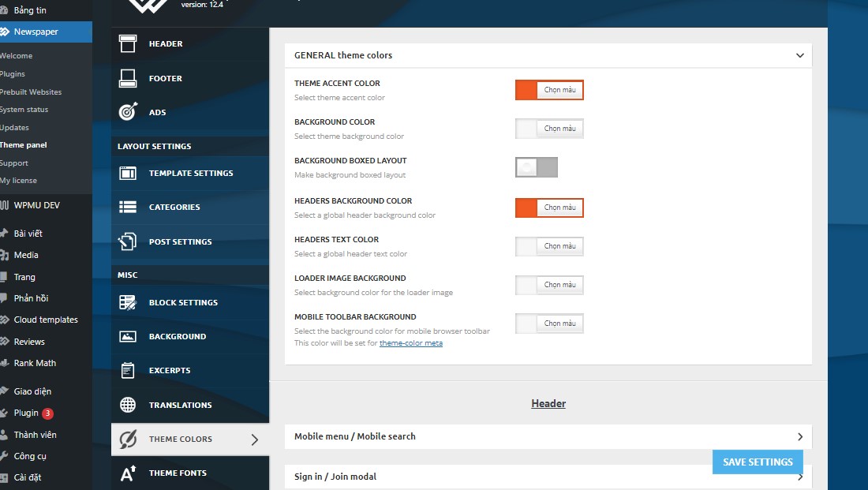This screenshot has width=868, height=490.
Task: Open Categories settings tab
Action: [190, 207]
